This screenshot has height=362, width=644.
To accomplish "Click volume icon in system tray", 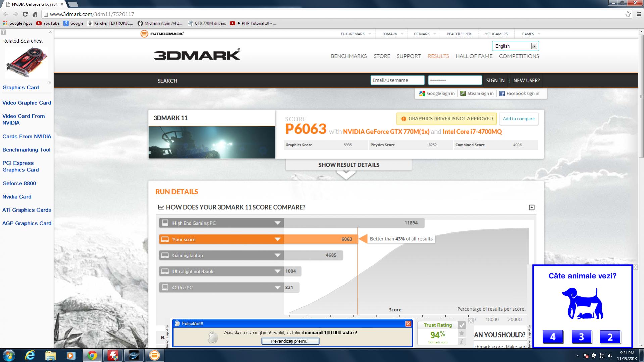I will pyautogui.click(x=610, y=356).
